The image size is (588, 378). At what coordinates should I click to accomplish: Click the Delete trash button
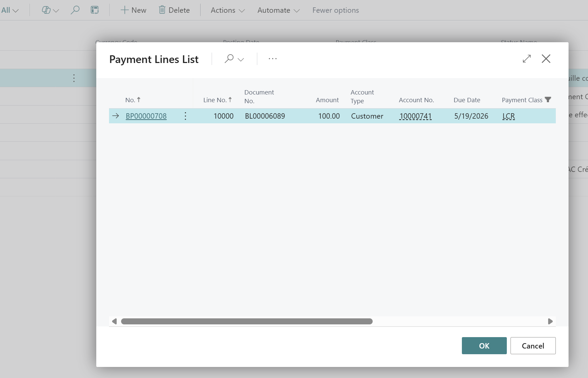coord(174,10)
